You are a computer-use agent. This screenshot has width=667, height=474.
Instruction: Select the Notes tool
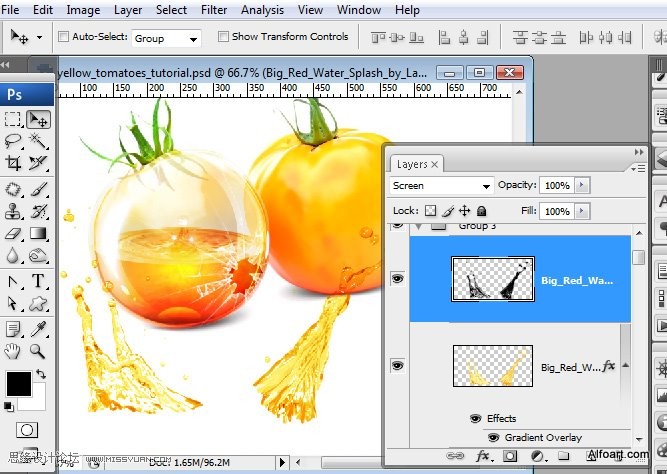tap(13, 329)
